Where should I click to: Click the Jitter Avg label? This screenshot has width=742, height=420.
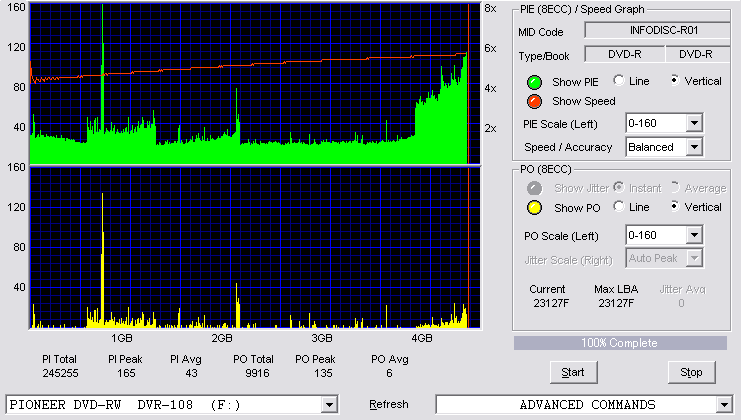coord(682,289)
